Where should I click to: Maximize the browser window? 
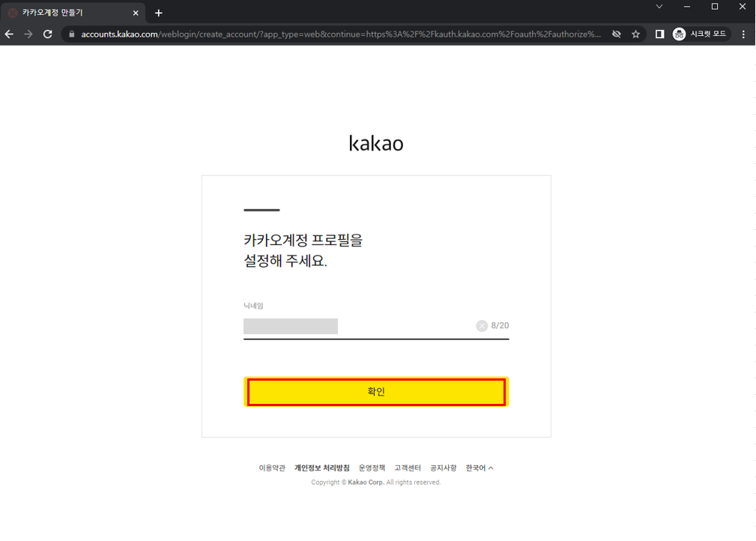(x=715, y=7)
